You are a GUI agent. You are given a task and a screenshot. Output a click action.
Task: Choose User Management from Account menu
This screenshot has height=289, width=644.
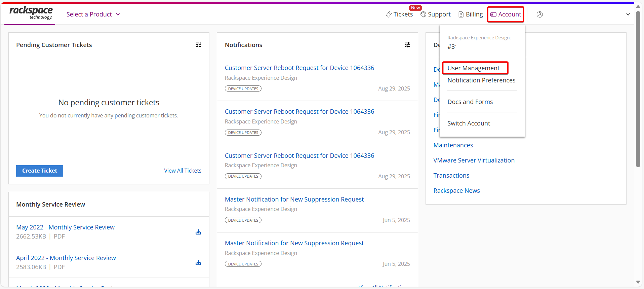click(473, 68)
